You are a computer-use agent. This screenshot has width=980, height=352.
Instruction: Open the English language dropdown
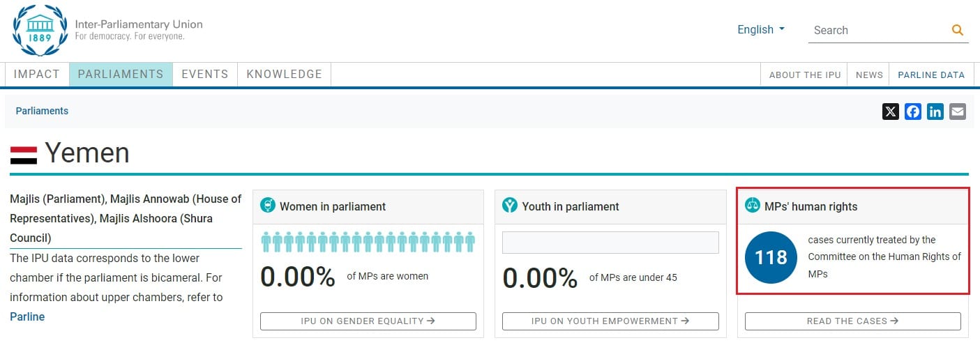(761, 30)
